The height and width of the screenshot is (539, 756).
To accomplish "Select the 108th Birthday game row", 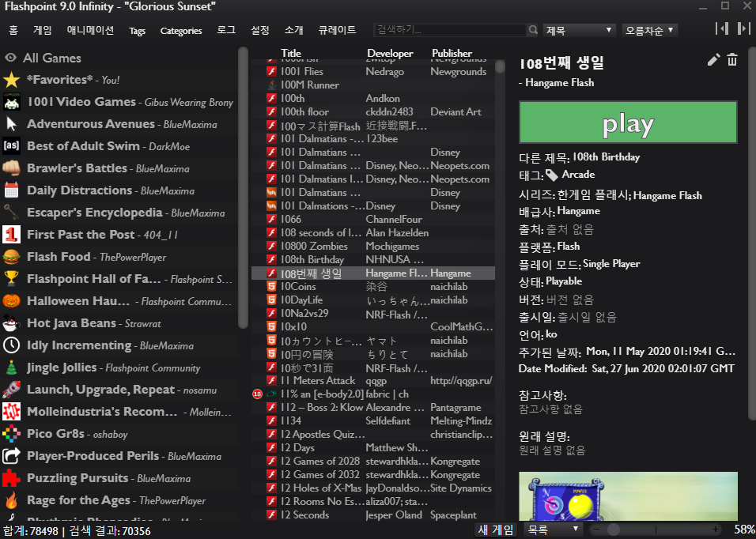I will [372, 260].
